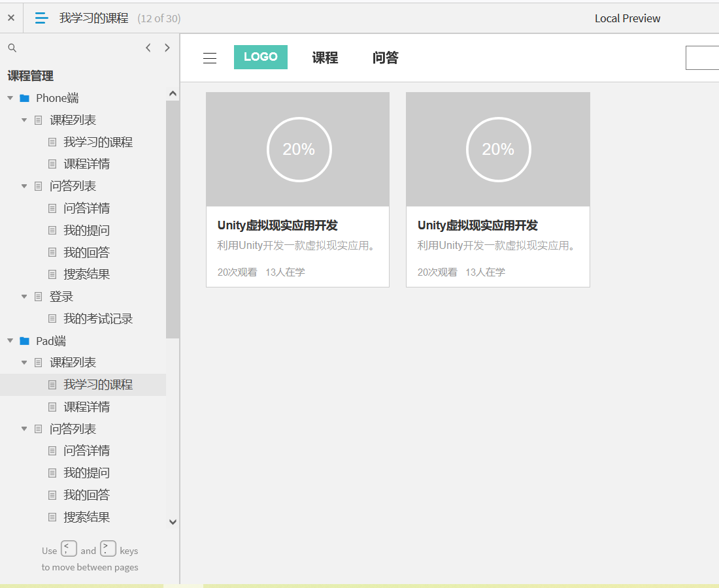Collapse the 登录 tree arrow

pyautogui.click(x=24, y=297)
